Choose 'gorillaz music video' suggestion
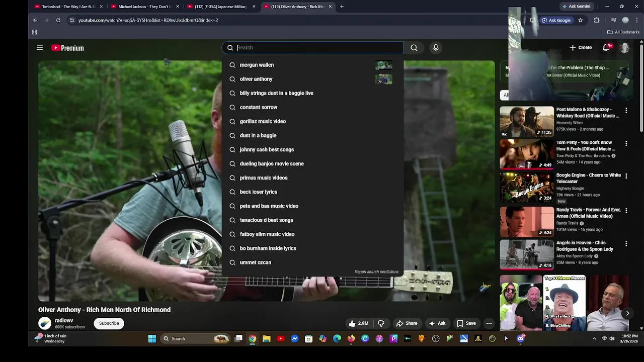Screen dimensions: 644x362 coord(312,121)
